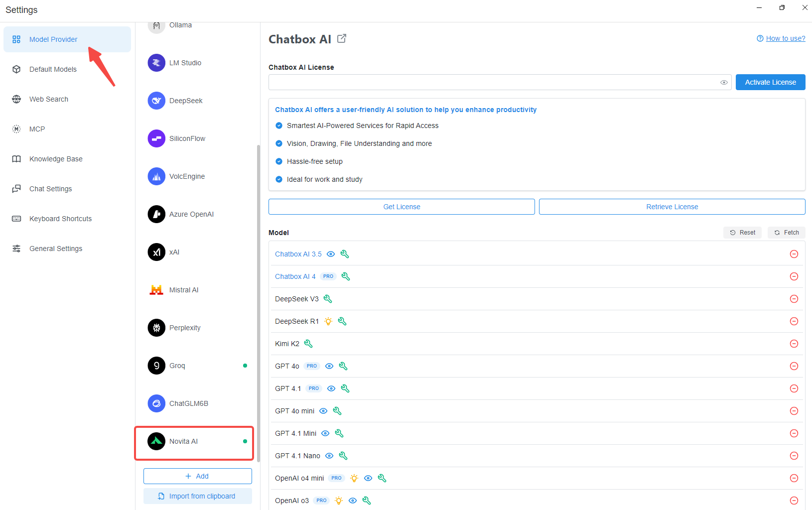
Task: Remove the GPT 4.1 Mini model
Action: pyautogui.click(x=794, y=433)
